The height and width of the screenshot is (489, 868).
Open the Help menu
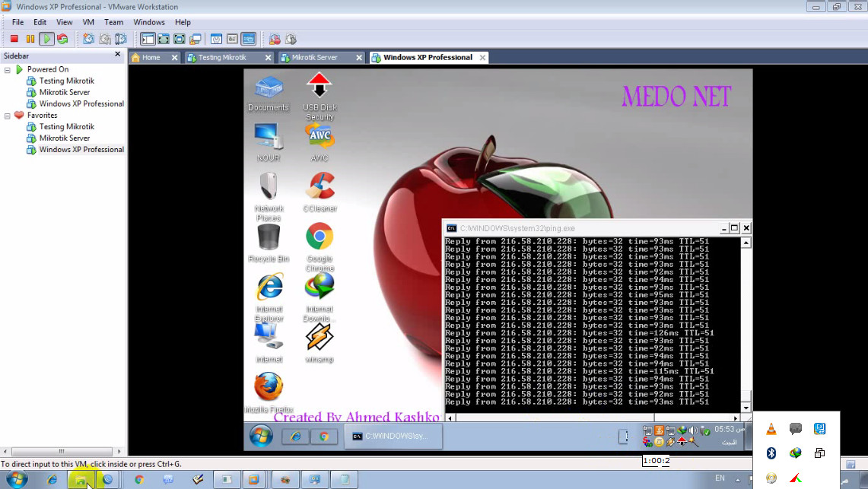(183, 22)
